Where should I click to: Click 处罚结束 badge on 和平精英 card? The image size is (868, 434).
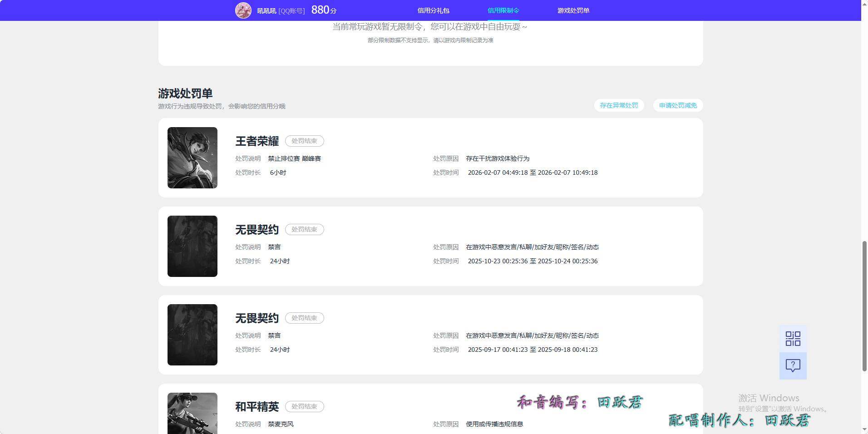click(304, 406)
